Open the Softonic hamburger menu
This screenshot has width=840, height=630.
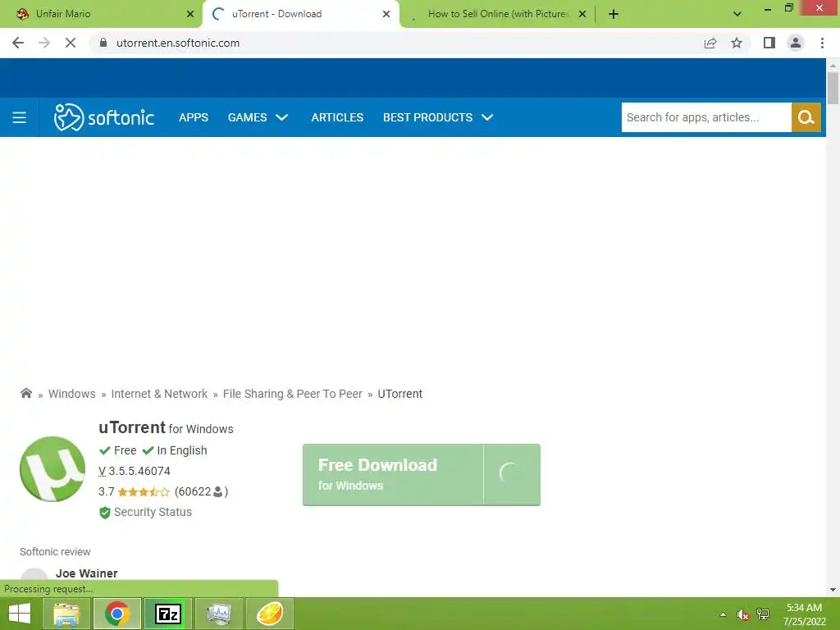coord(20,117)
